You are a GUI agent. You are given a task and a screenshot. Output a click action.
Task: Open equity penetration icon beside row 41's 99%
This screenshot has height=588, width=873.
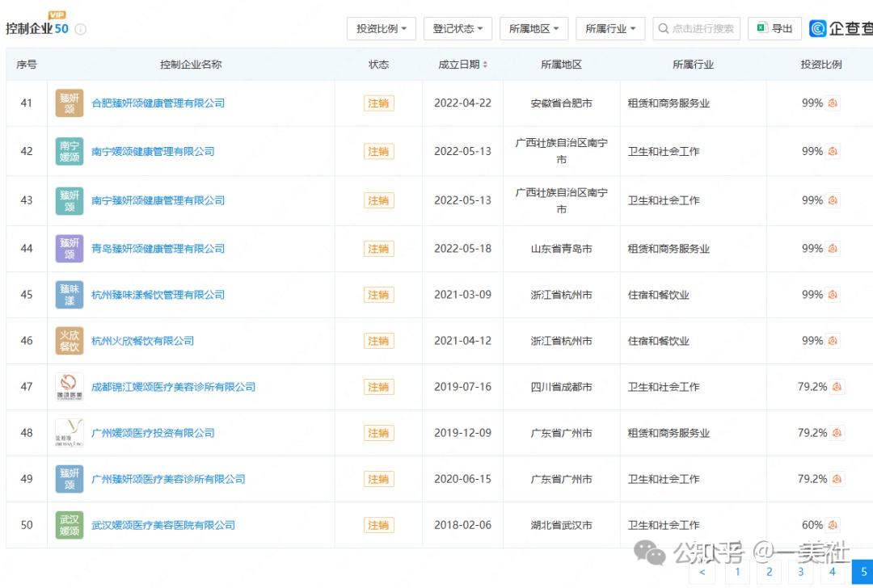[832, 103]
